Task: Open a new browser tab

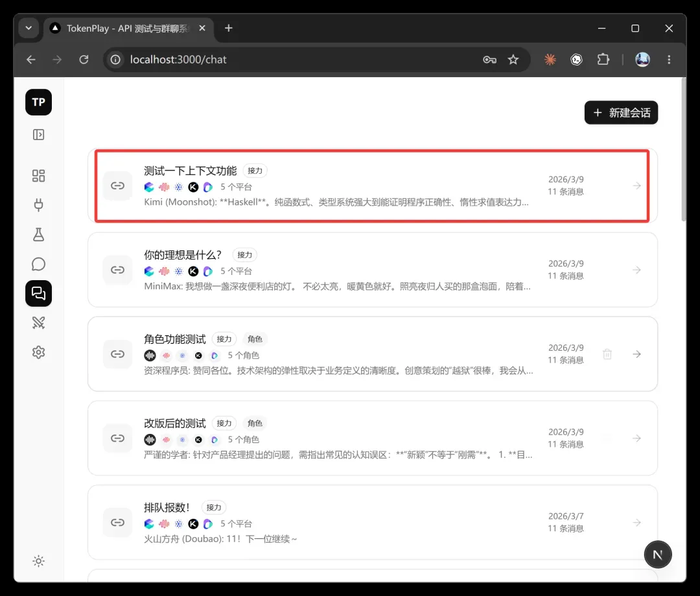Action: (229, 28)
